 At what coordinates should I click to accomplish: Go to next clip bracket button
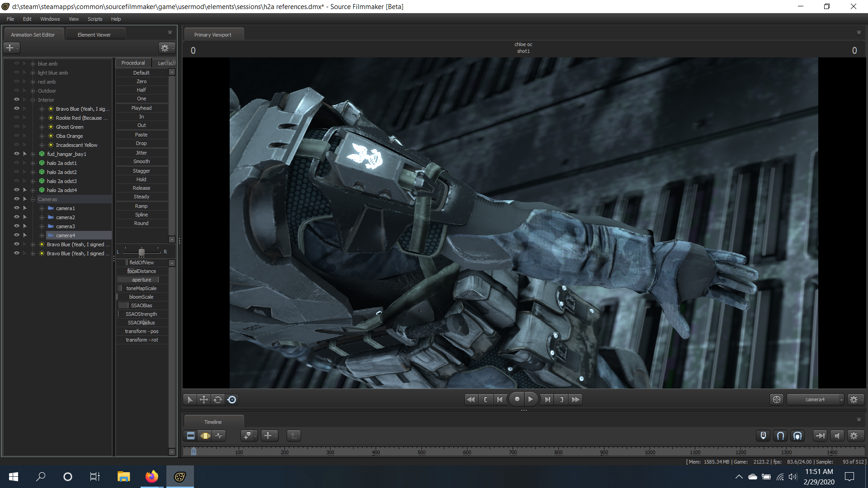click(561, 399)
